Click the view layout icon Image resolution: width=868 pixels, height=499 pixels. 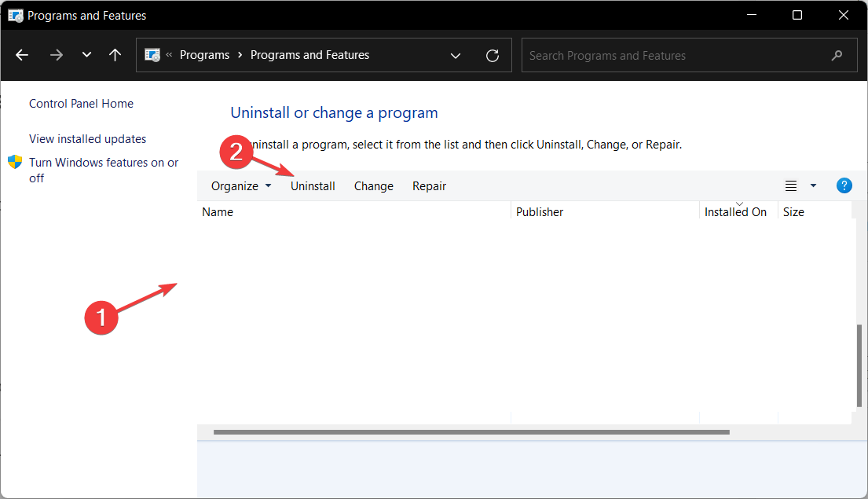(791, 185)
